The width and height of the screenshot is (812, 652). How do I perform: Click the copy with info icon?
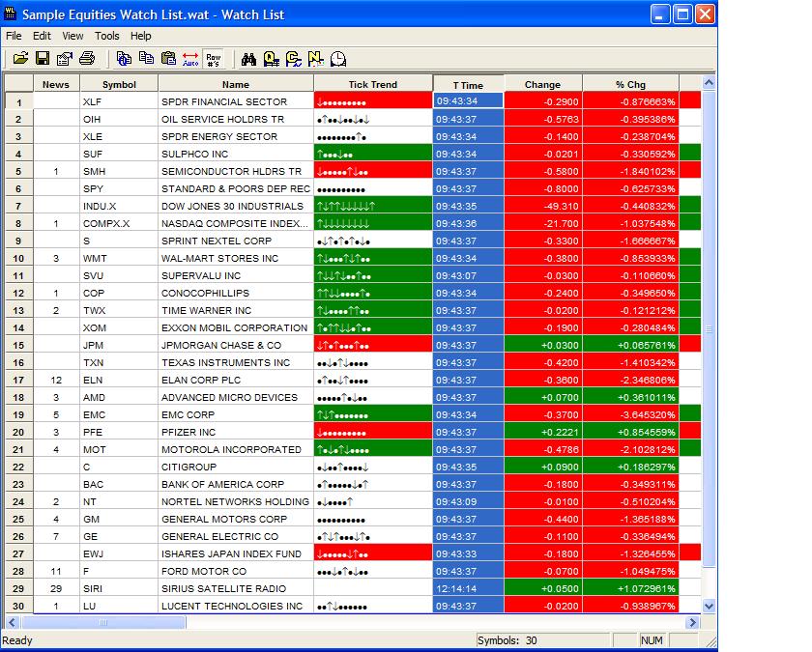[124, 59]
